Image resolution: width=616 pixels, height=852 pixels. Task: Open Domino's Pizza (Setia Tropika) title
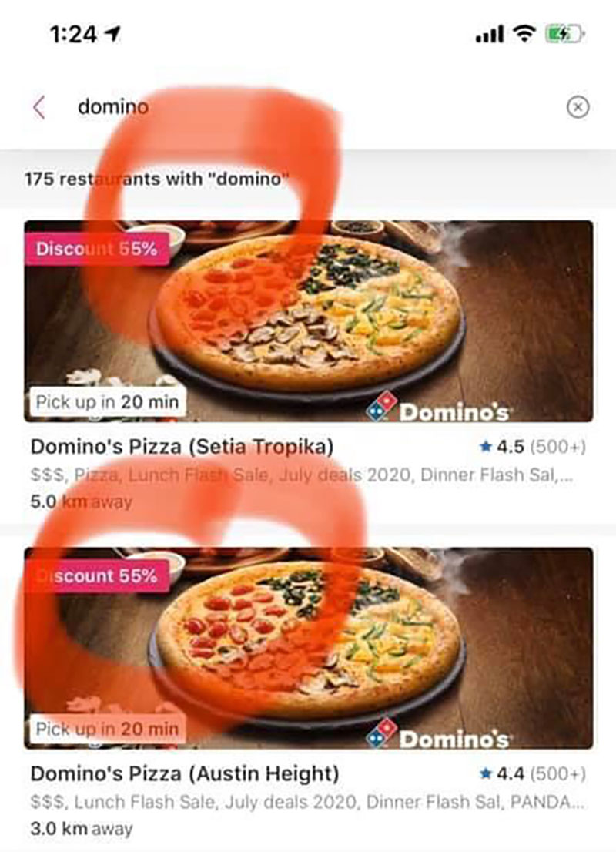[x=182, y=447]
